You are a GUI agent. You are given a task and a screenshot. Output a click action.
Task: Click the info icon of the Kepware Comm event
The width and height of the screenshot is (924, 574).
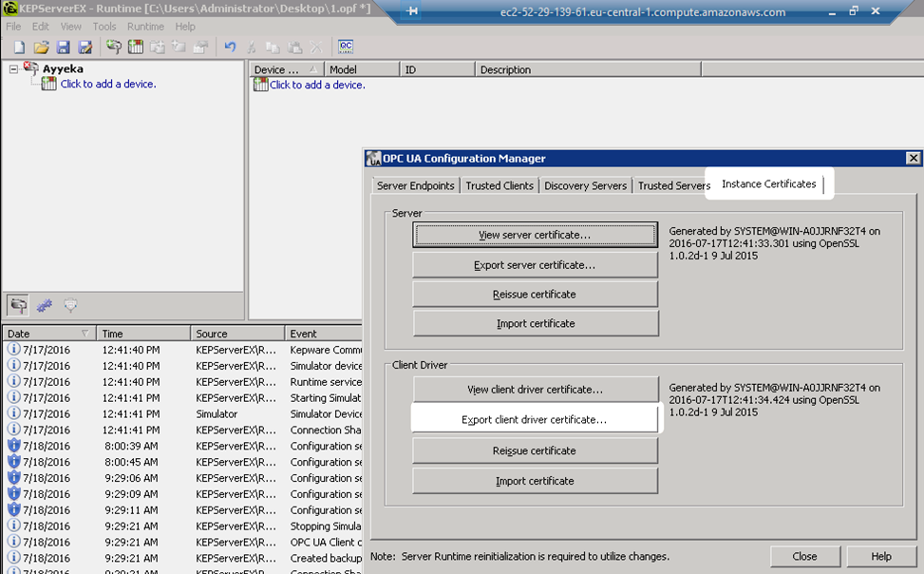point(13,349)
